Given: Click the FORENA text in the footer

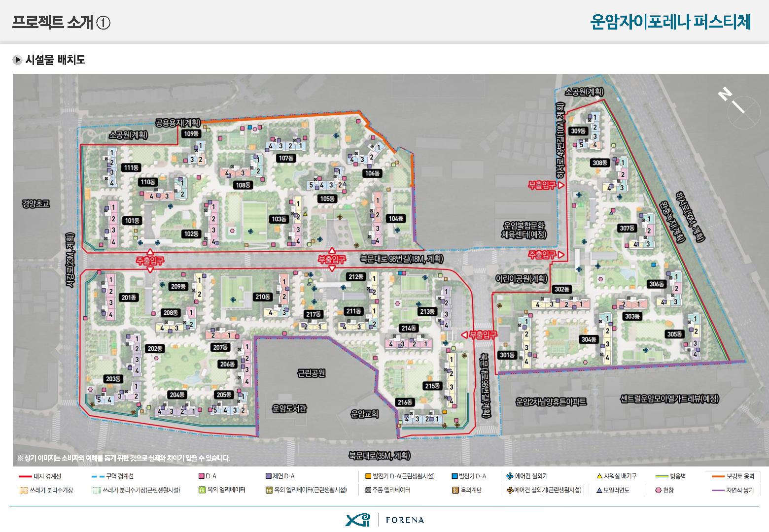Looking at the screenshot, I should 405,520.
